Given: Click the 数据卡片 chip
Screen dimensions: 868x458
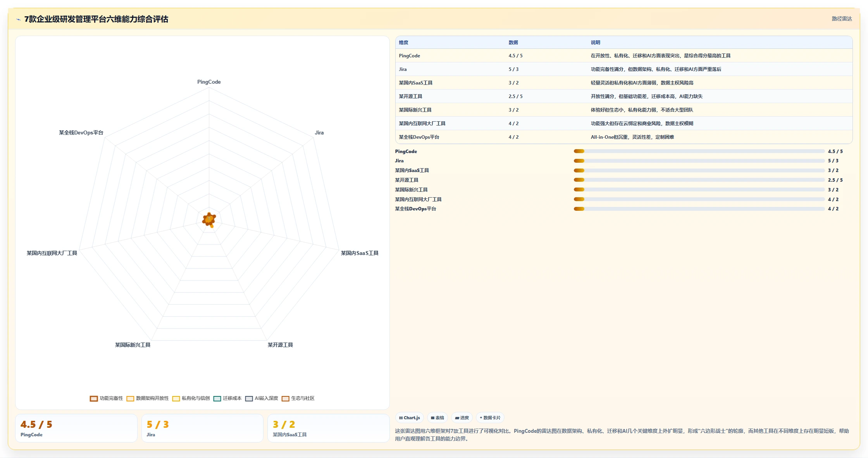Looking at the screenshot, I should coord(490,418).
